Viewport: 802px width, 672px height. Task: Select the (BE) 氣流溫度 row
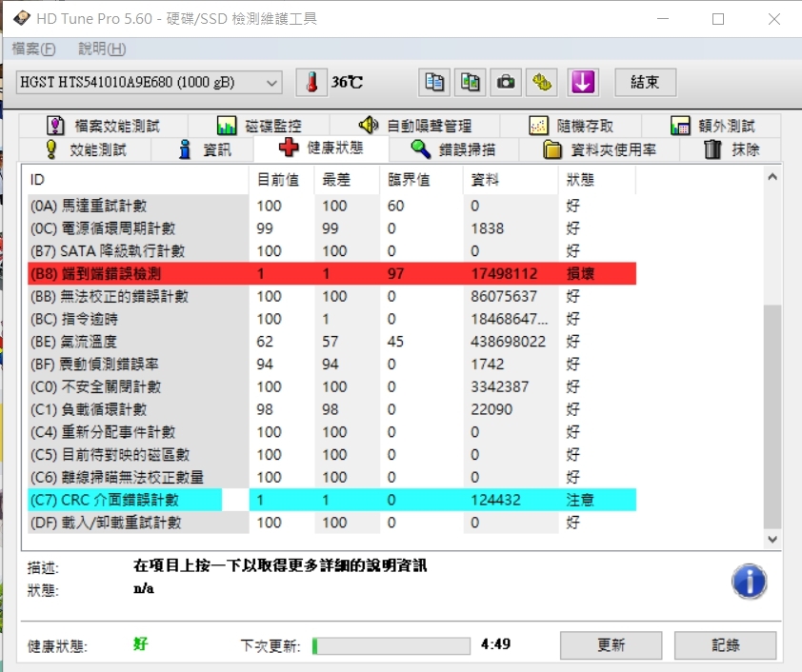coord(332,342)
